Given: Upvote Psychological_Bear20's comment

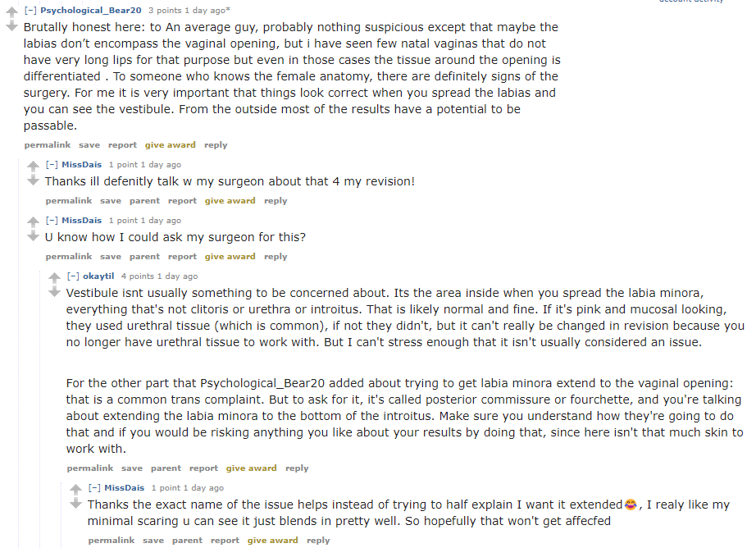Looking at the screenshot, I should (11, 11).
